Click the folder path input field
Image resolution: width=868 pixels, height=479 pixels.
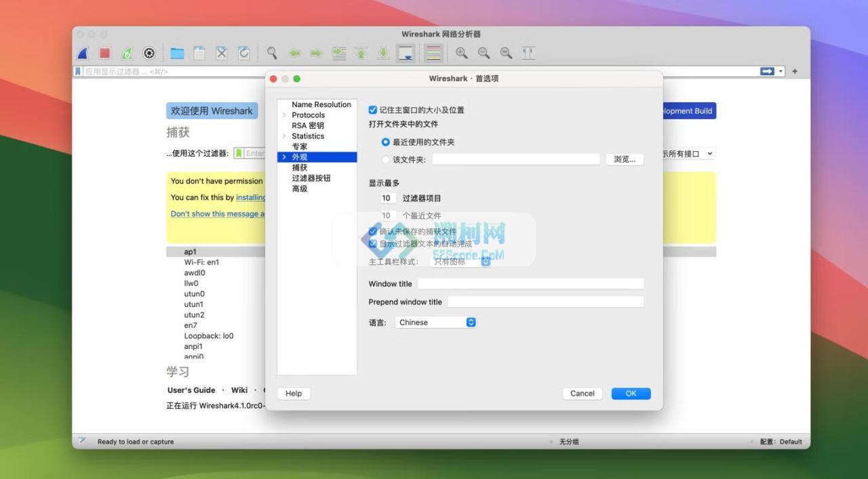coord(516,159)
